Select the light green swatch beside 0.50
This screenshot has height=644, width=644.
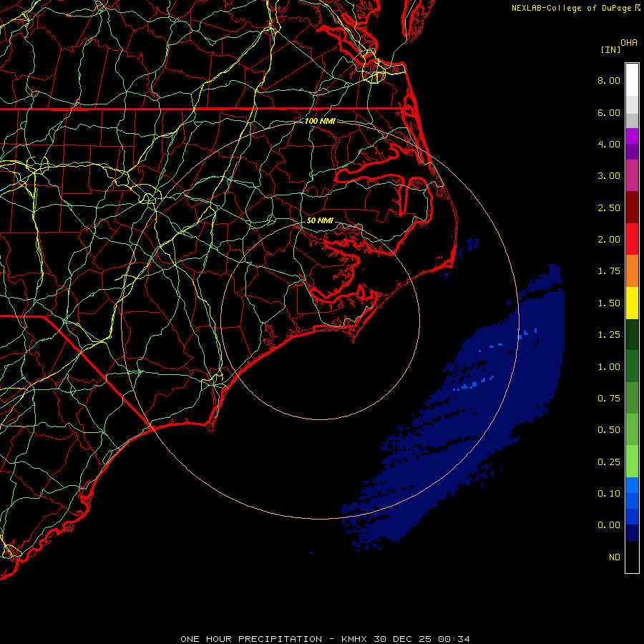coord(632,430)
